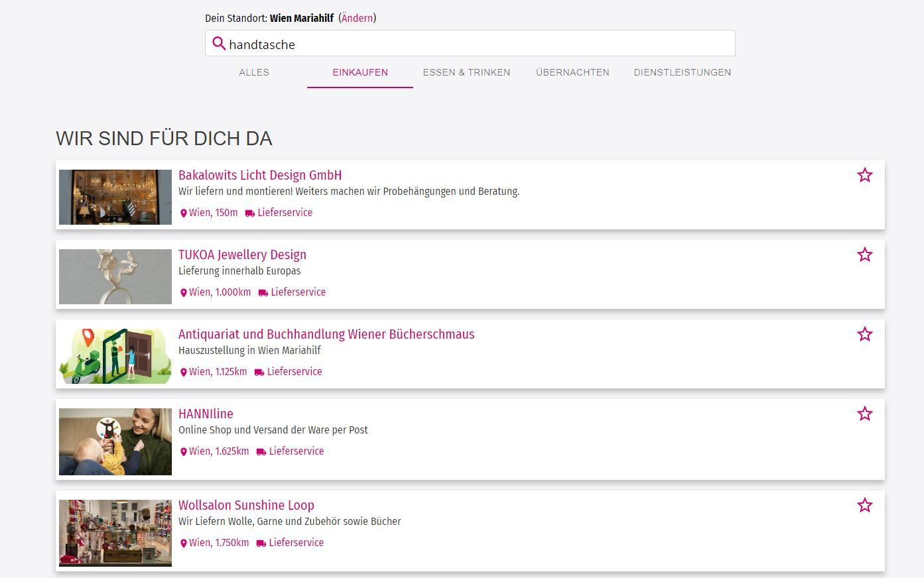The image size is (924, 578).
Task: Open Antiquariat und Buchhandlung Wiener Bücherschmaus link
Action: click(326, 334)
